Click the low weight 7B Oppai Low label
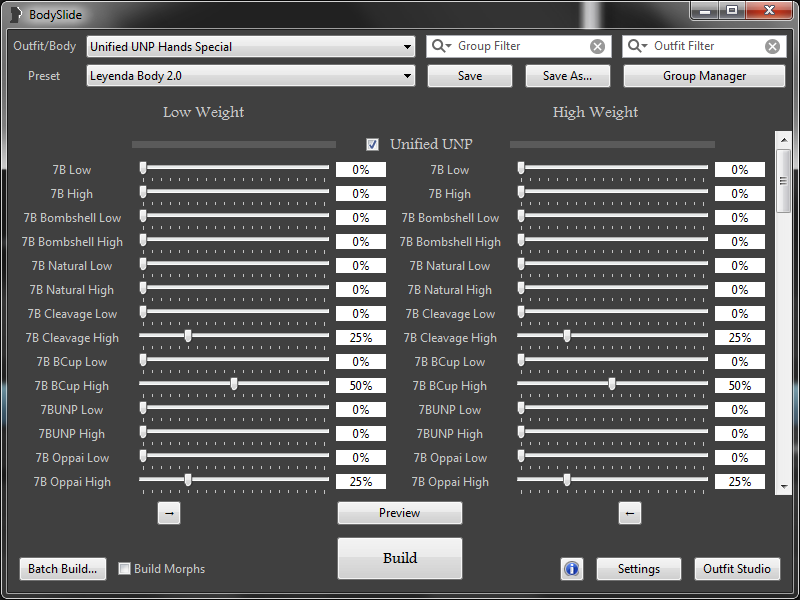 tap(72, 458)
